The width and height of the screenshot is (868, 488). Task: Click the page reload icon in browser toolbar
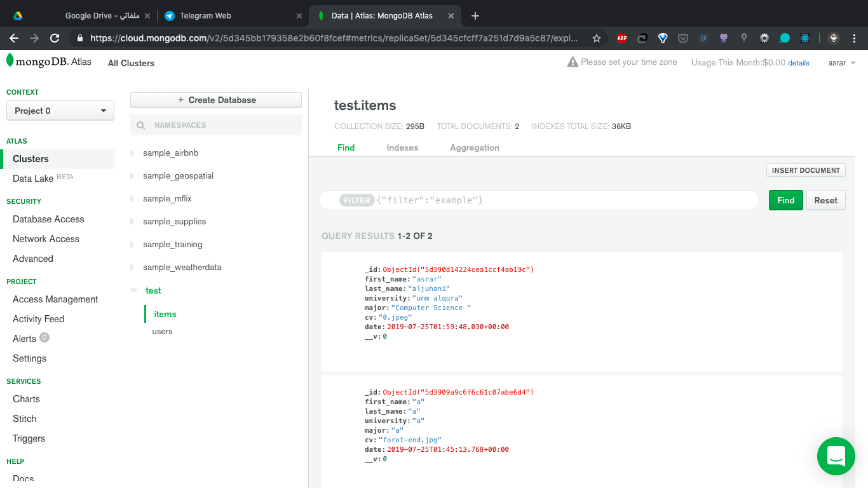(x=55, y=37)
